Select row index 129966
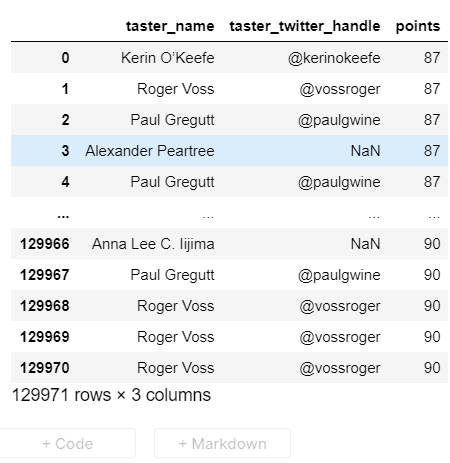The width and height of the screenshot is (450, 463). pyautogui.click(x=45, y=244)
